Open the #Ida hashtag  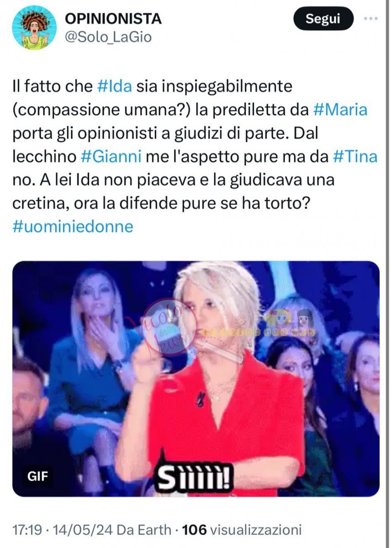115,86
